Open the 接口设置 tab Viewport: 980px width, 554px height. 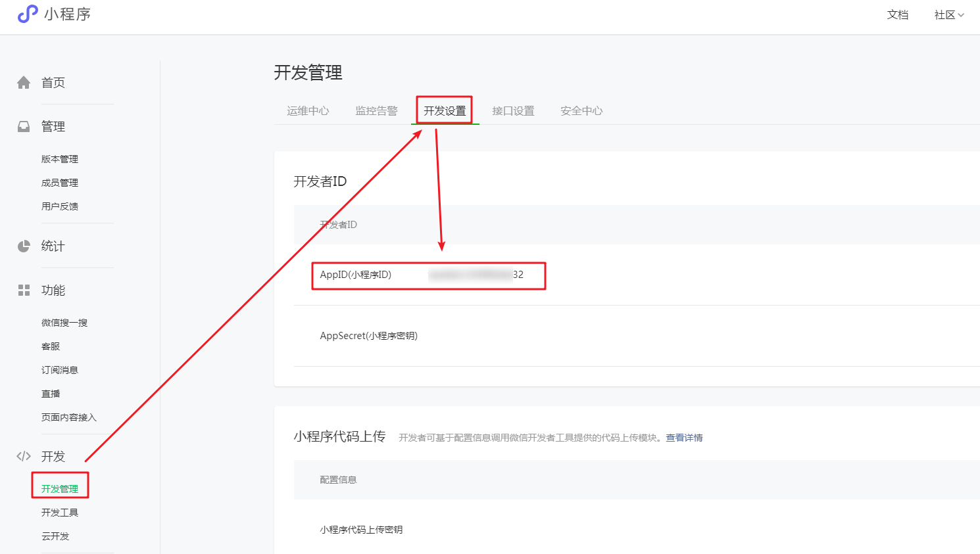513,111
